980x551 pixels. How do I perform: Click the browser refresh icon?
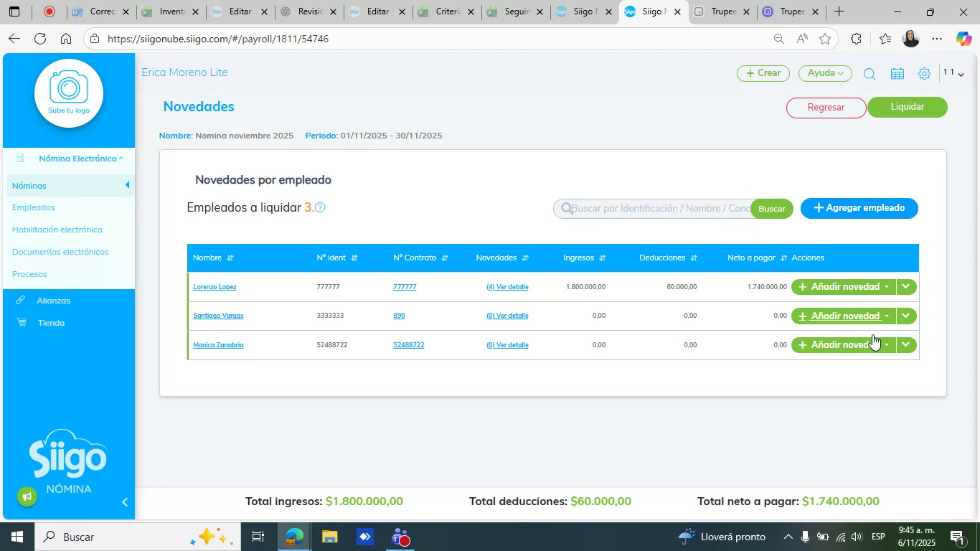[x=40, y=39]
